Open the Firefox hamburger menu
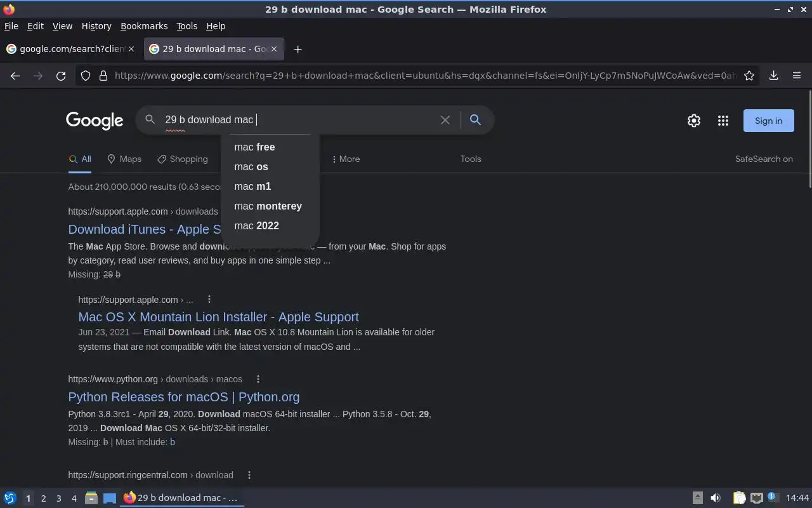Image resolution: width=812 pixels, height=508 pixels. (797, 76)
